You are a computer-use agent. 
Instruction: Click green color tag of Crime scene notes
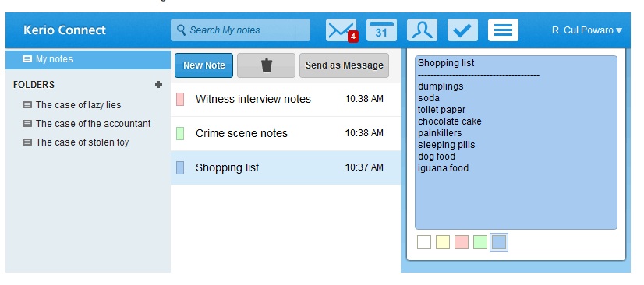(180, 133)
